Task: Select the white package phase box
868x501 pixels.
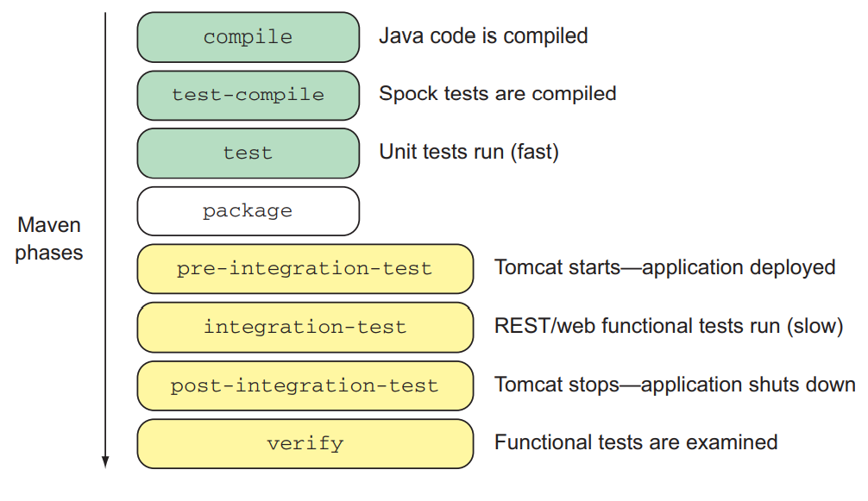Action: 248,211
